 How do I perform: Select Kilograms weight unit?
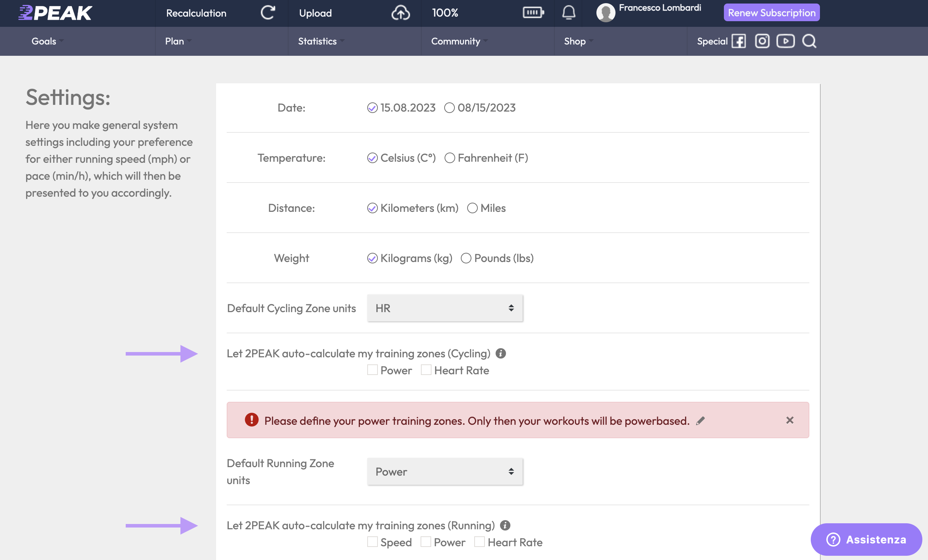tap(372, 258)
